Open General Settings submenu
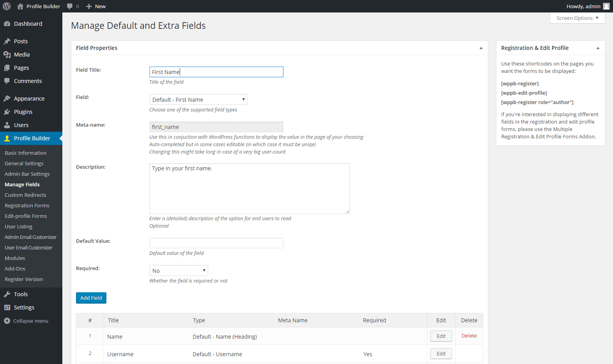The width and height of the screenshot is (613, 364). coord(24,164)
